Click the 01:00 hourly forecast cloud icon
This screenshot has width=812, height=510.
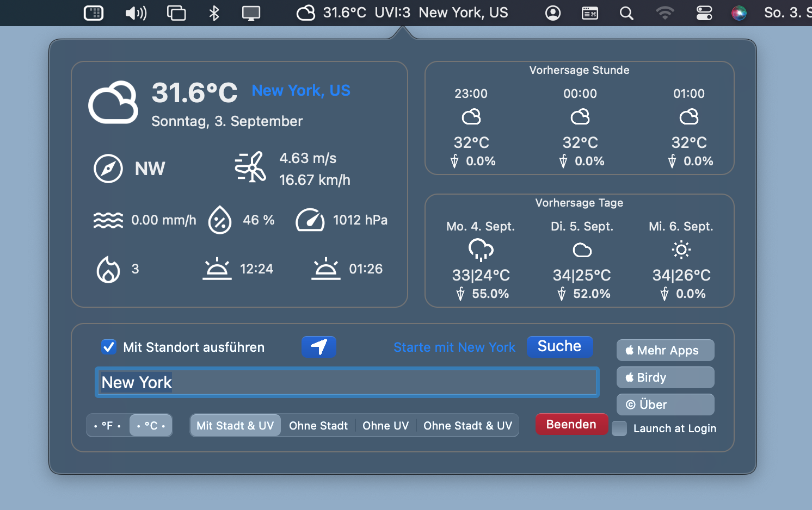point(689,117)
